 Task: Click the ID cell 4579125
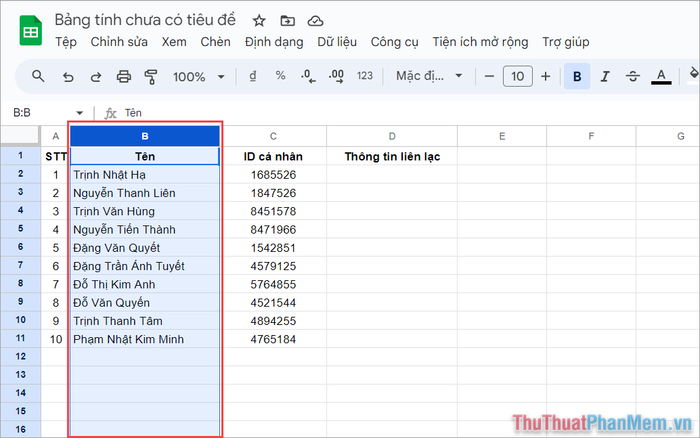[x=273, y=266]
